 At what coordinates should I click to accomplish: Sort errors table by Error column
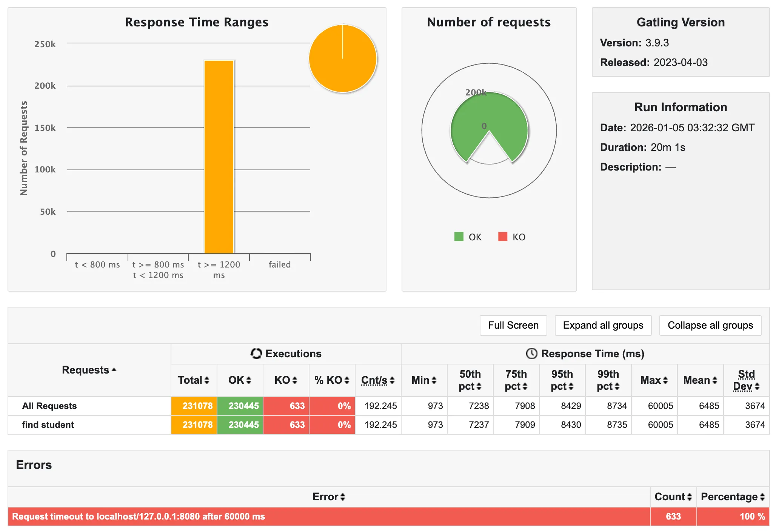[x=343, y=497]
